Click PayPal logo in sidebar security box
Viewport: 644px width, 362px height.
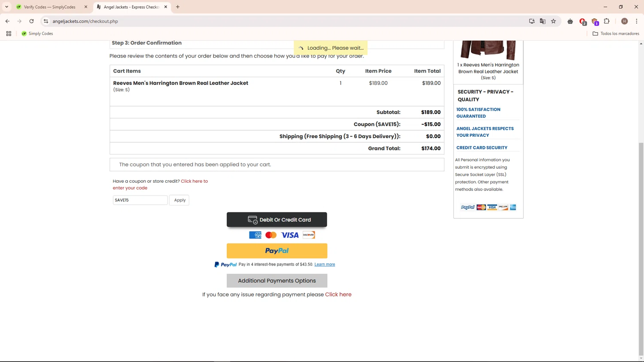pos(468,207)
